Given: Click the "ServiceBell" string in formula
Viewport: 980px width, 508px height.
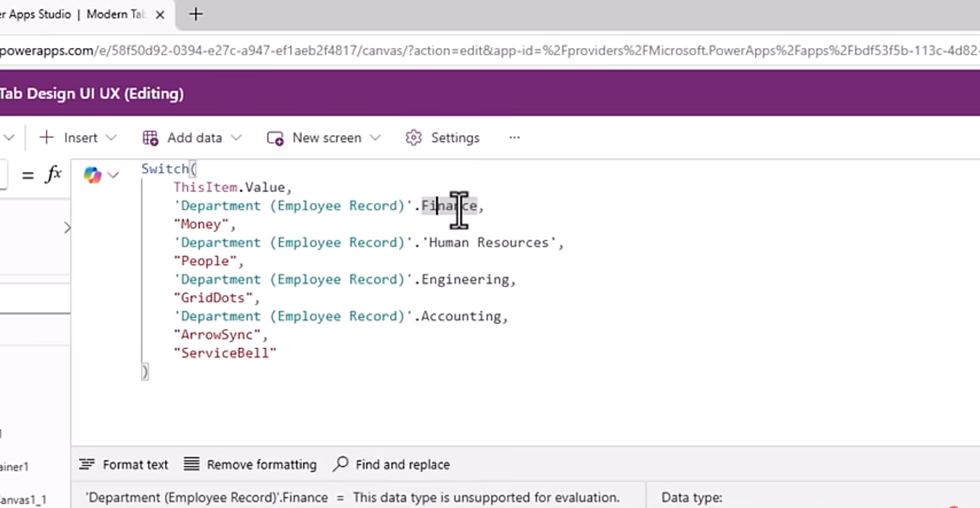Looking at the screenshot, I should click(225, 353).
